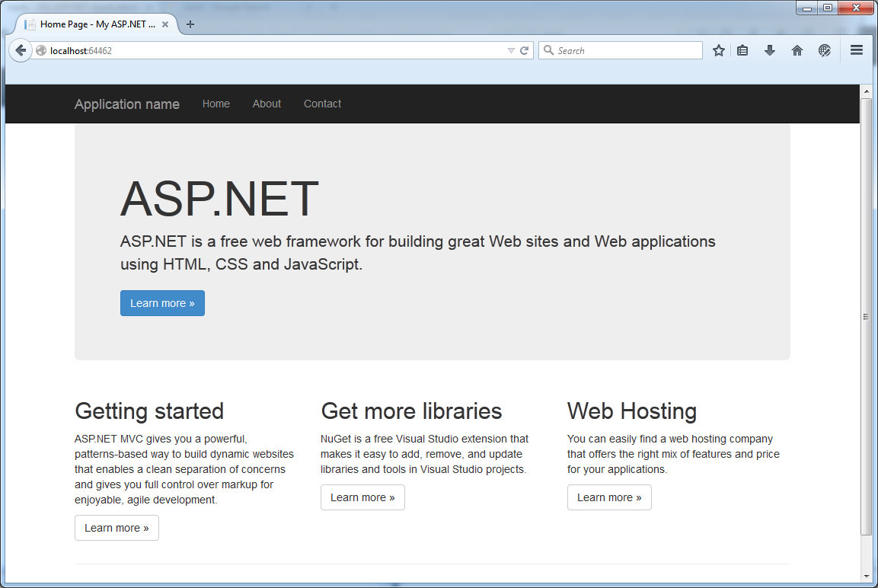Open new tab with plus button
The height and width of the screenshot is (588, 878).
(x=190, y=24)
